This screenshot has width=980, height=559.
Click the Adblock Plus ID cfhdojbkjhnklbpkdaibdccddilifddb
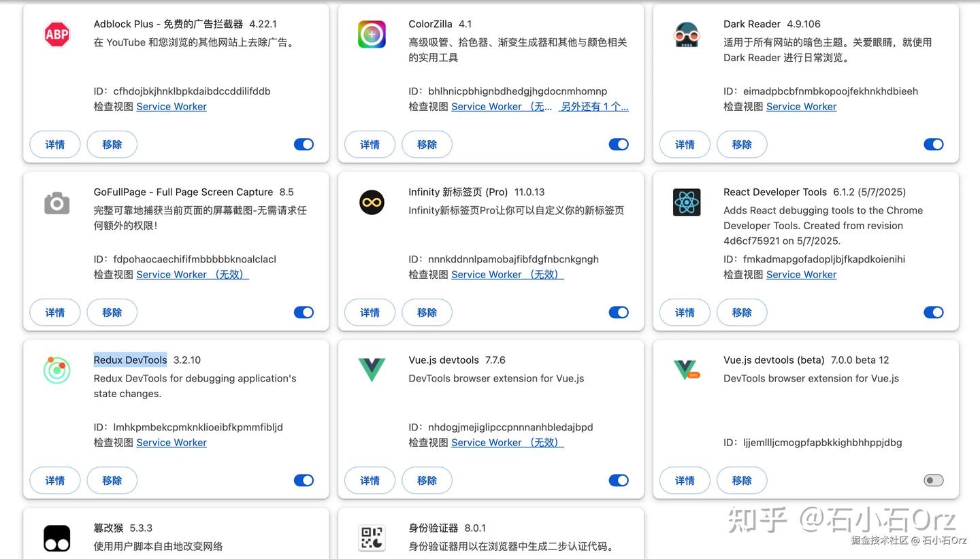(x=192, y=91)
